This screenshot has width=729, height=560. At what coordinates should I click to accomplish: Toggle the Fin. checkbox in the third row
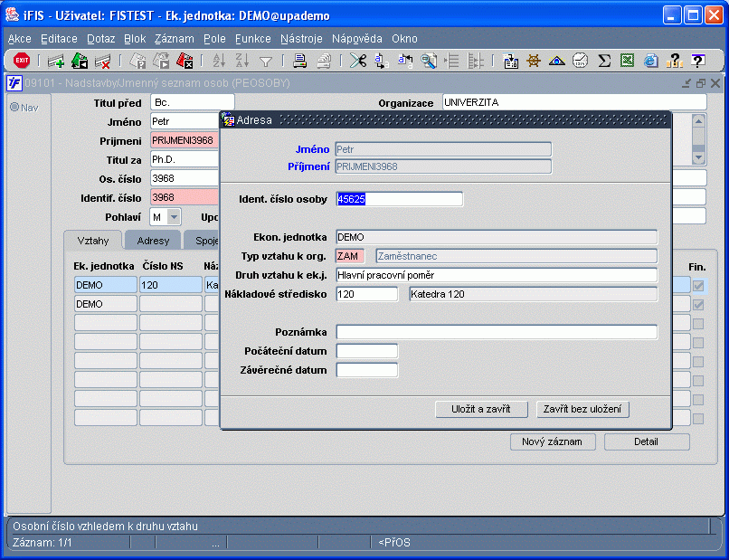[698, 324]
